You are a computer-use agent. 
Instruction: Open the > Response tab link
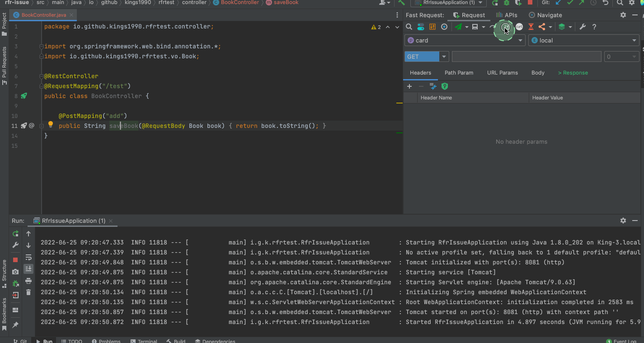tap(573, 73)
